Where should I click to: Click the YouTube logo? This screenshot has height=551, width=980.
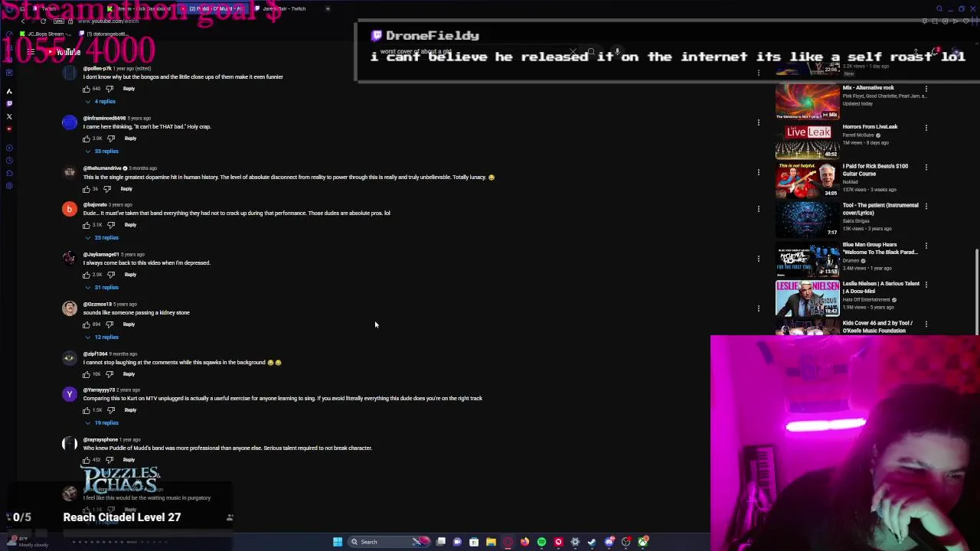coord(63,52)
